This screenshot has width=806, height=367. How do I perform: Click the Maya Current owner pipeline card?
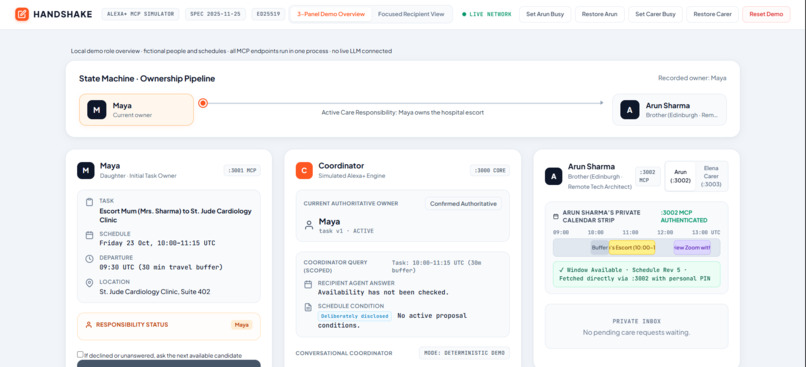(x=136, y=109)
